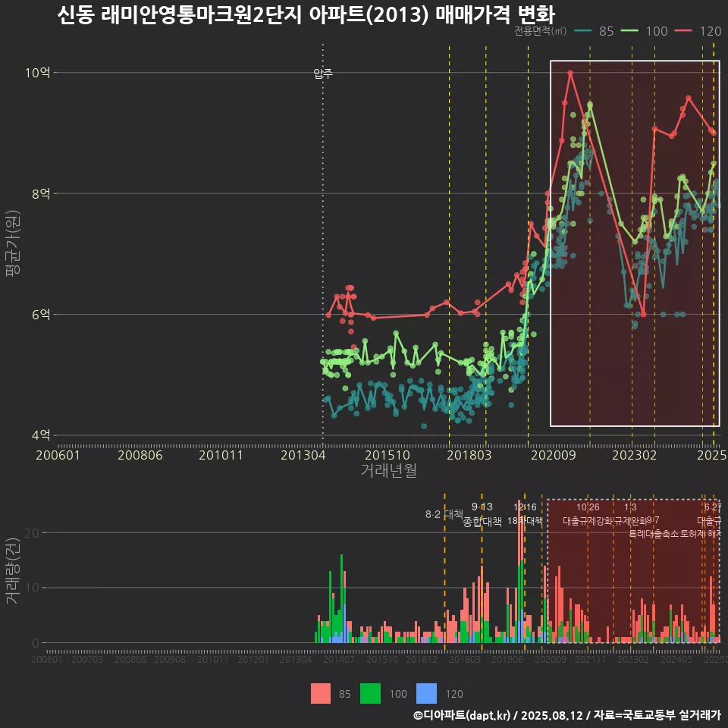Click 201407 on the volume chart axis
This screenshot has height=728, width=728.
point(339,659)
